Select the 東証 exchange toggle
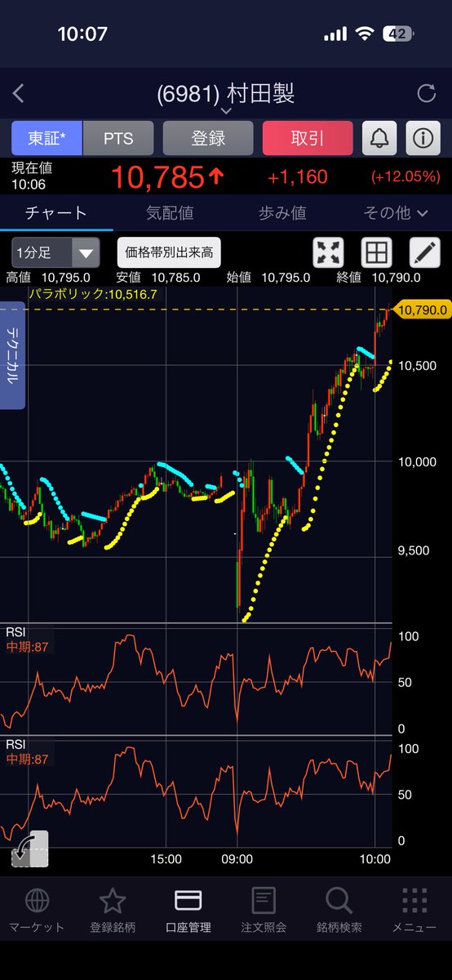Screen dimensions: 452x980 click(47, 138)
